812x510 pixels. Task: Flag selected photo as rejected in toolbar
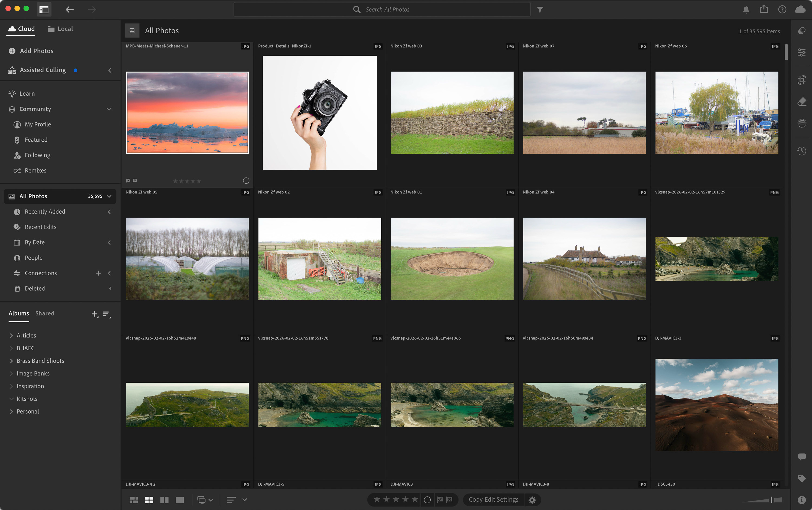[449, 499]
